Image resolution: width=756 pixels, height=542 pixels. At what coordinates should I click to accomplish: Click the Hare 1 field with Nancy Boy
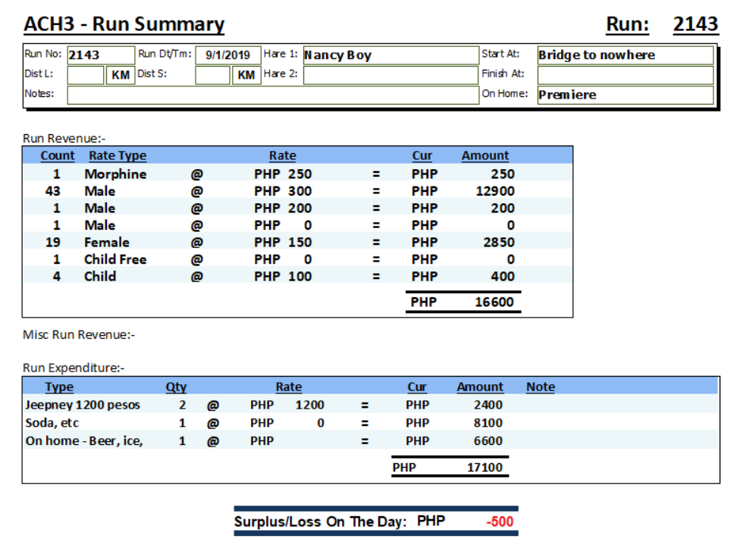click(389, 55)
